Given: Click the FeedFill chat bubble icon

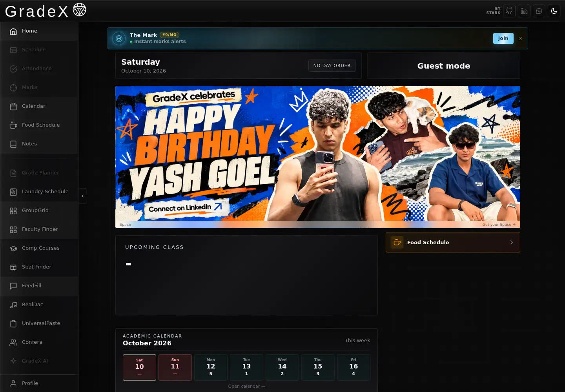Looking at the screenshot, I should pos(13,286).
